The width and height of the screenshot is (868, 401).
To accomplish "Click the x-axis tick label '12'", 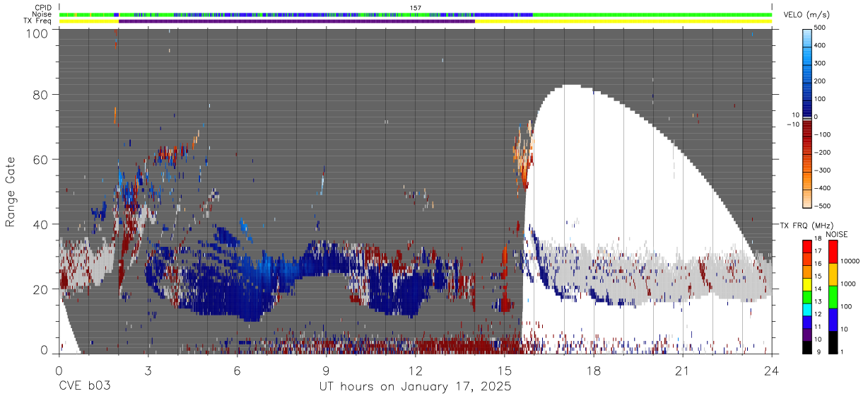I will coord(415,370).
